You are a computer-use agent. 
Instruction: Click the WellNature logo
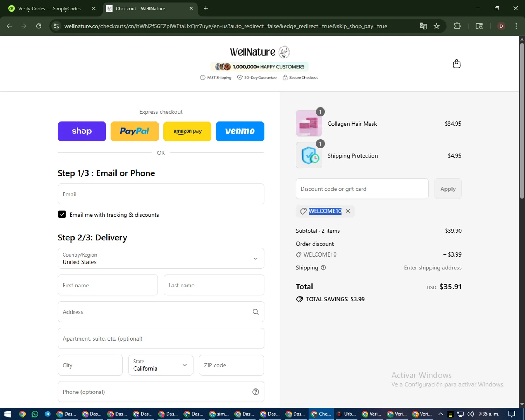[260, 52]
